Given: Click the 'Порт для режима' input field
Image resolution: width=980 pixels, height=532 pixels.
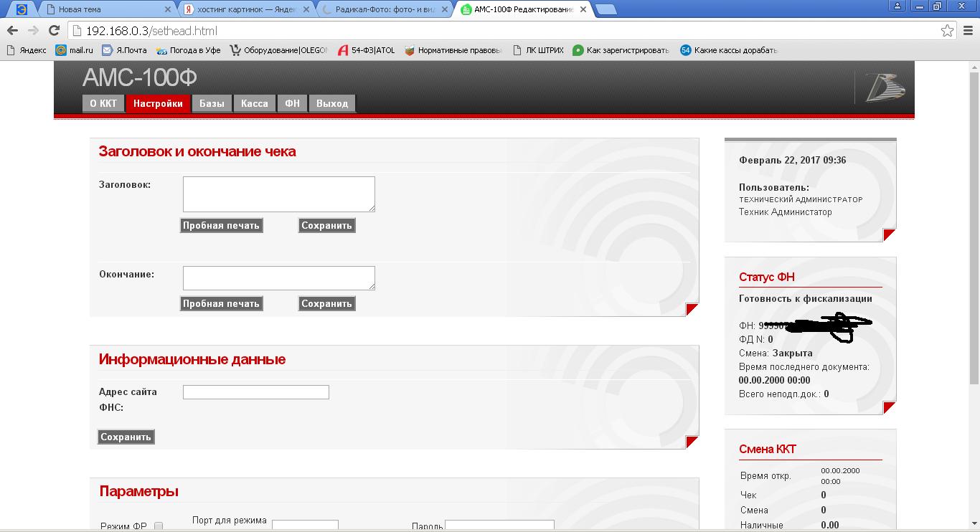Looking at the screenshot, I should [x=305, y=526].
